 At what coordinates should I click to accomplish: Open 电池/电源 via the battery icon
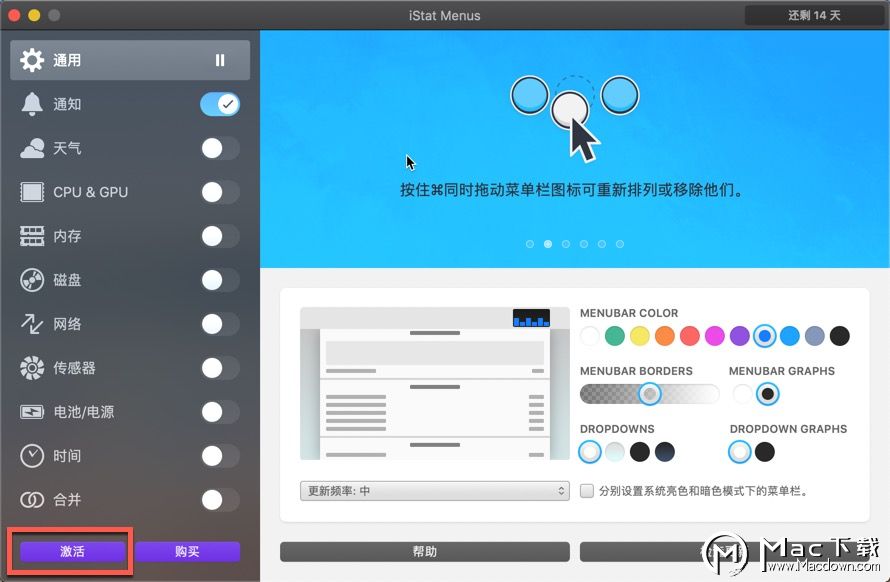pyautogui.click(x=32, y=412)
